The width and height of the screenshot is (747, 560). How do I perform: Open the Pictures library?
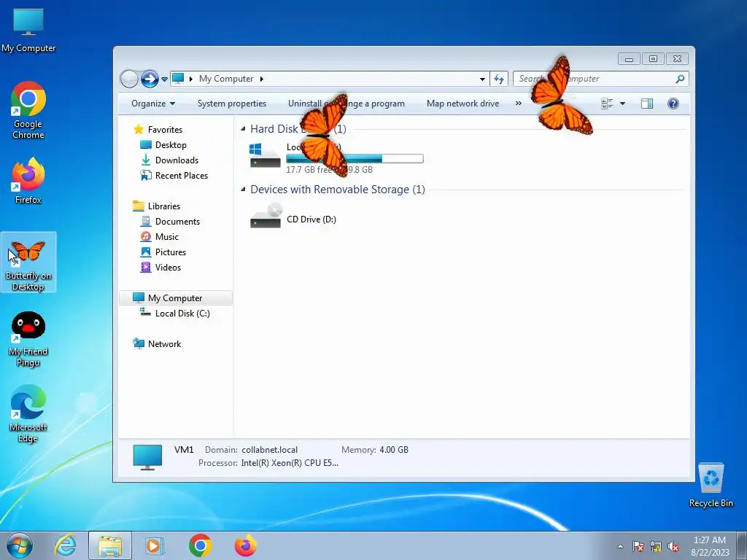point(170,252)
